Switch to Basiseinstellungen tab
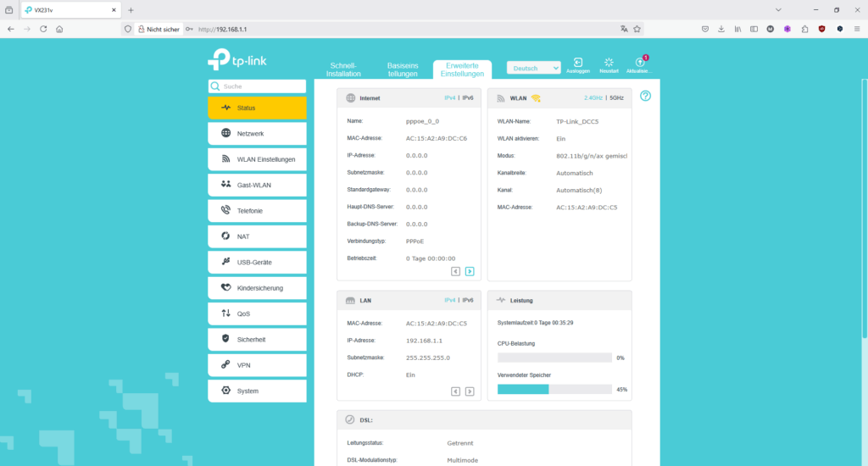This screenshot has height=466, width=868. 403,69
